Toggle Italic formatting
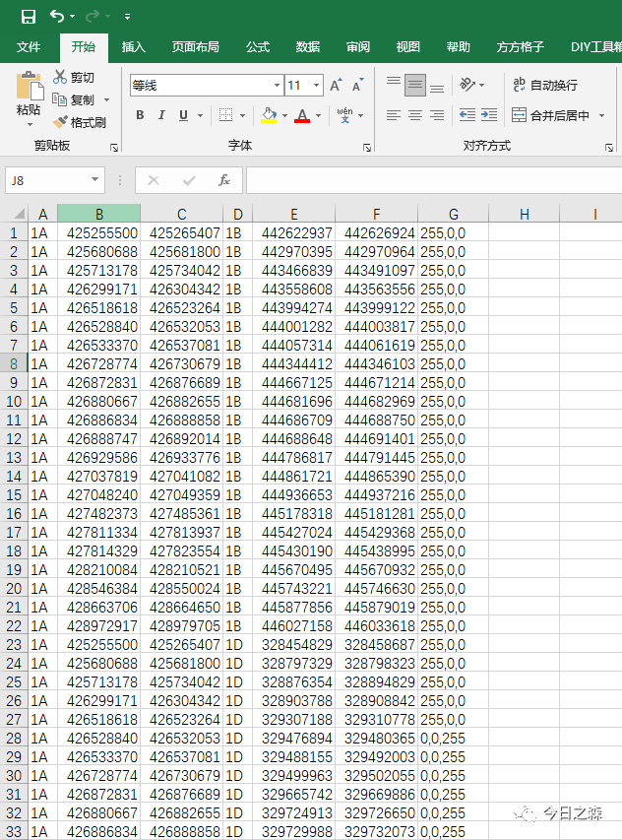Viewport: 622px width, 840px height. (x=161, y=115)
